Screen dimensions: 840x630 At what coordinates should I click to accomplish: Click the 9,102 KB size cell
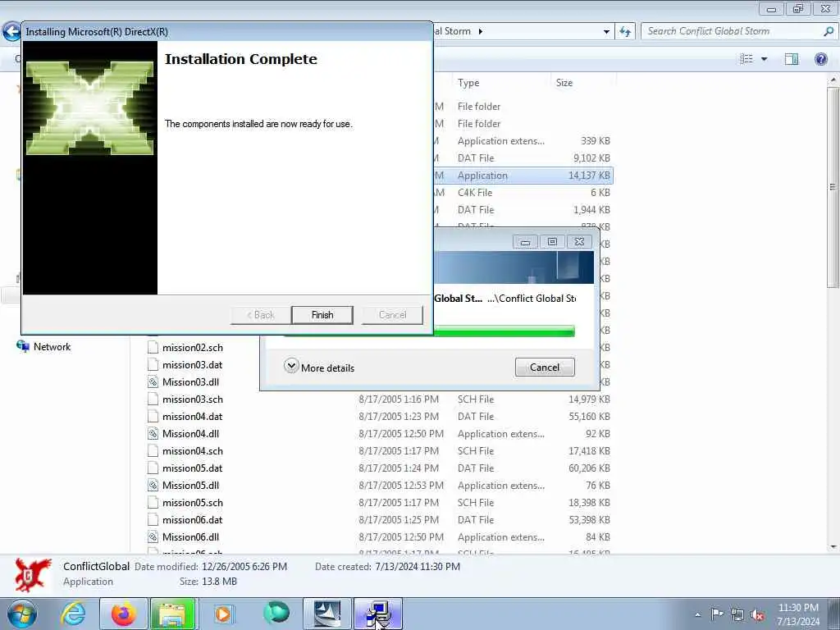(591, 158)
